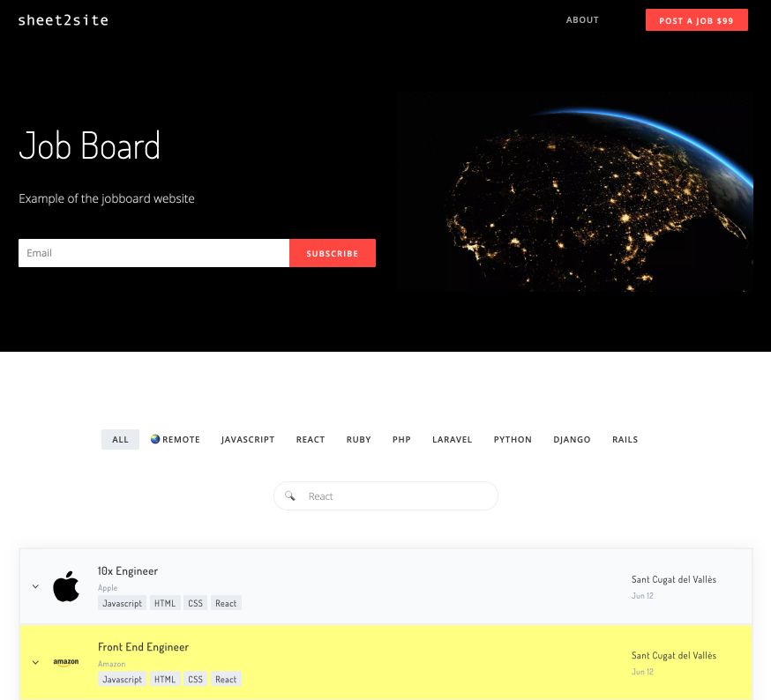Filter jobs by JAVASCRIPT
Image resolution: width=771 pixels, height=700 pixels.
[x=248, y=439]
